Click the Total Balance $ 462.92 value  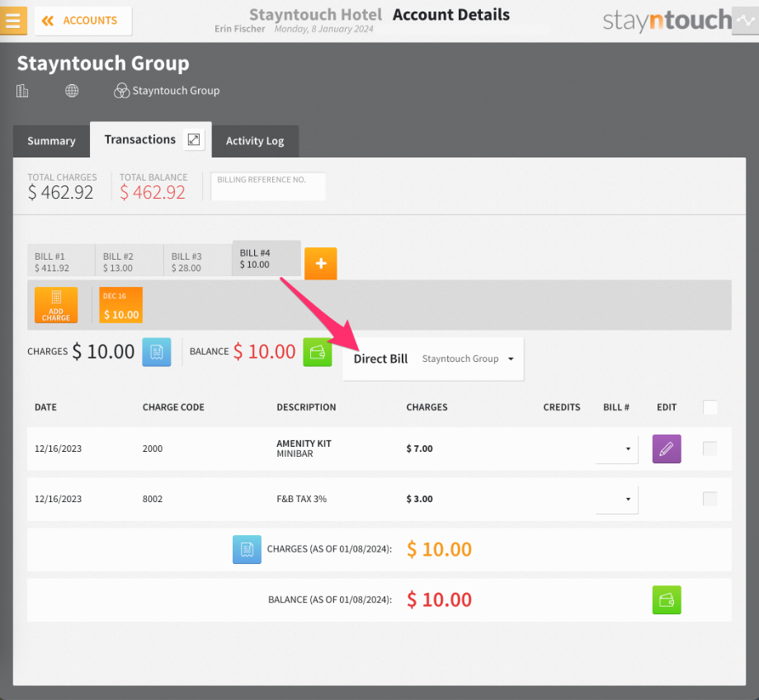tap(153, 193)
